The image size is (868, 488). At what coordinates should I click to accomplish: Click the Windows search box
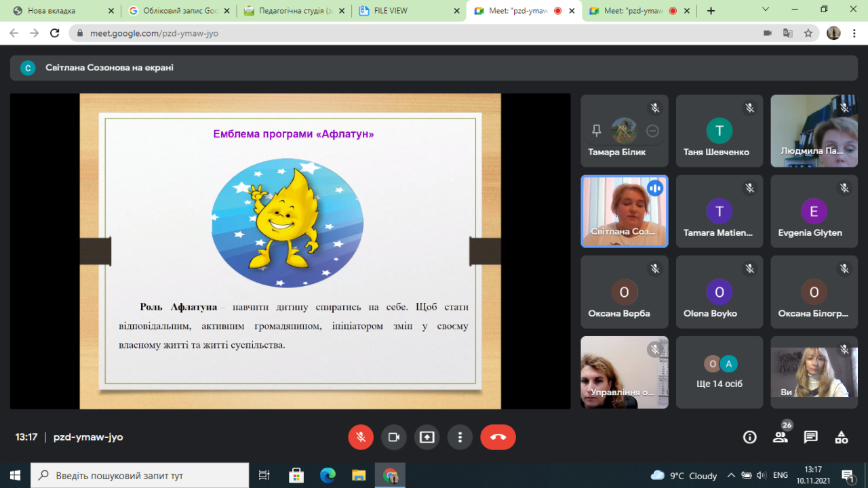point(140,475)
